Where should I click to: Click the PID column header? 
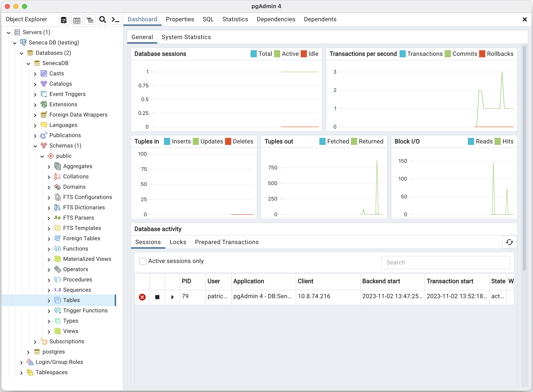(x=193, y=281)
